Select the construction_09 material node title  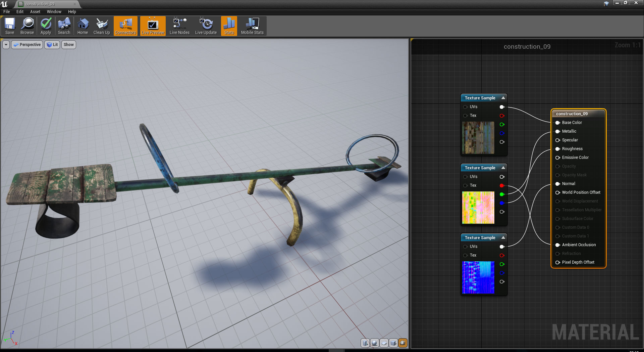(x=572, y=114)
